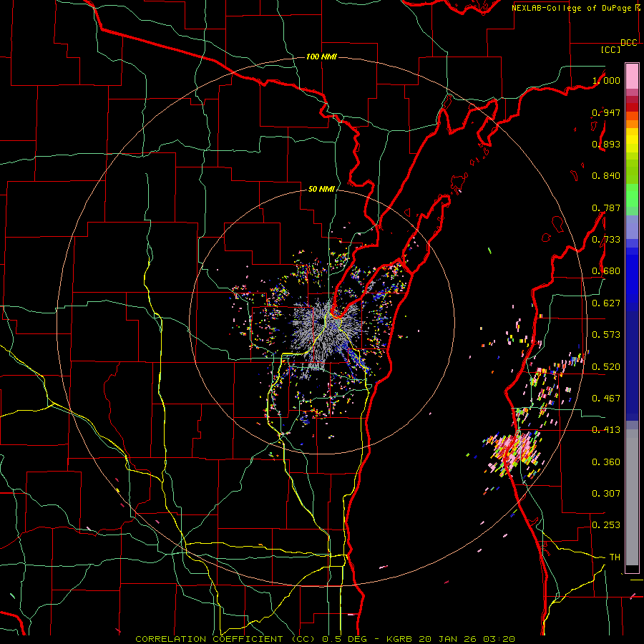
Task: Click the 0.733 scale value
Action: click(606, 240)
